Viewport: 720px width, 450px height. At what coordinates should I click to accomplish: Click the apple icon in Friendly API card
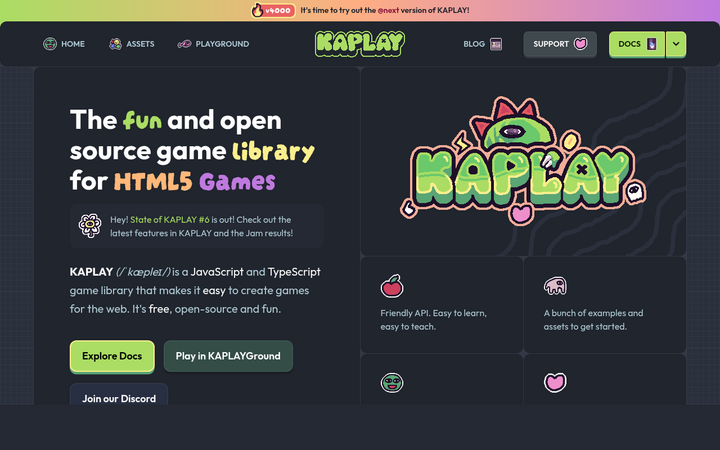coord(392,286)
